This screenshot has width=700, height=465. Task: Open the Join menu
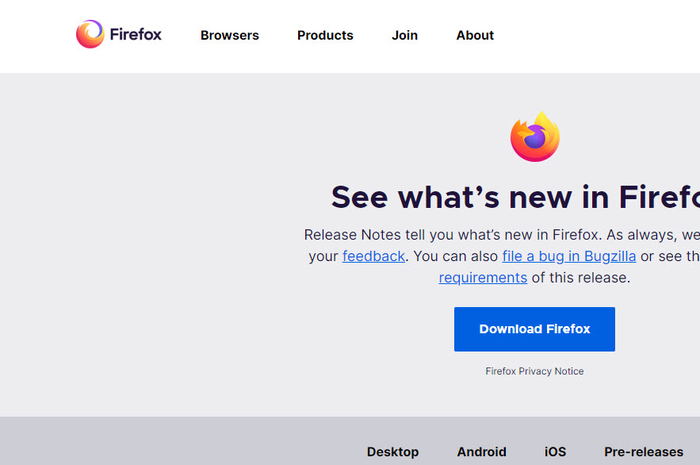tap(404, 35)
